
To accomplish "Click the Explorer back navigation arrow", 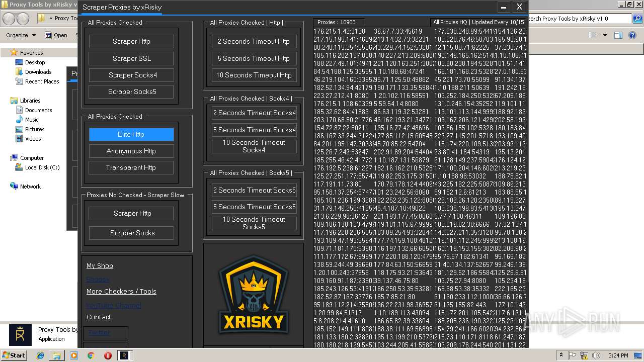I will click(9, 19).
